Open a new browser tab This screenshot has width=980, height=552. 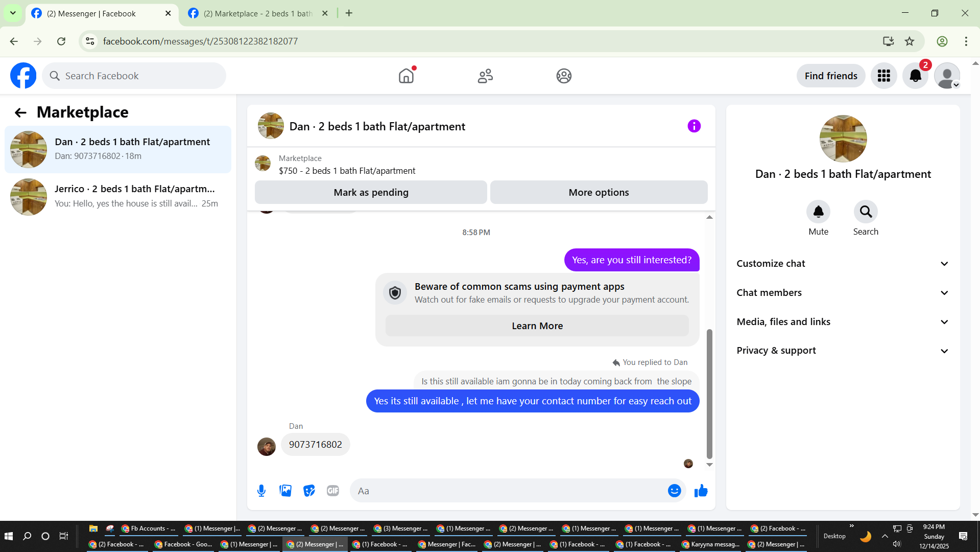pos(349,13)
